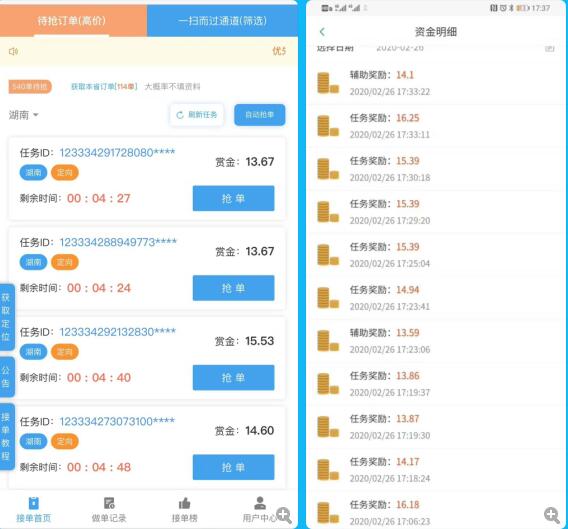Click the 获取本省订单 link
The height and width of the screenshot is (529, 568).
coord(104,87)
